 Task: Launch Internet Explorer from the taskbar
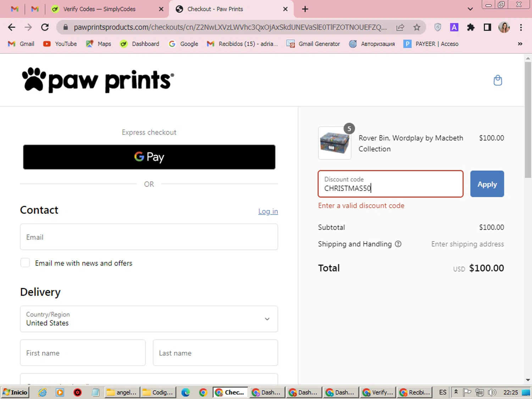[x=43, y=392]
